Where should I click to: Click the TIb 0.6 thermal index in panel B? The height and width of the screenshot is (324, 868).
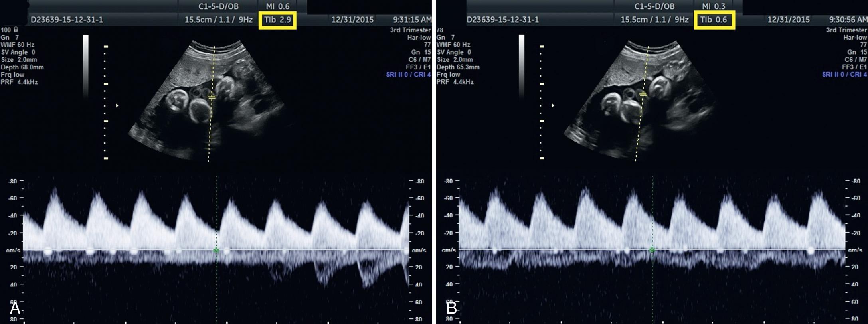click(714, 20)
